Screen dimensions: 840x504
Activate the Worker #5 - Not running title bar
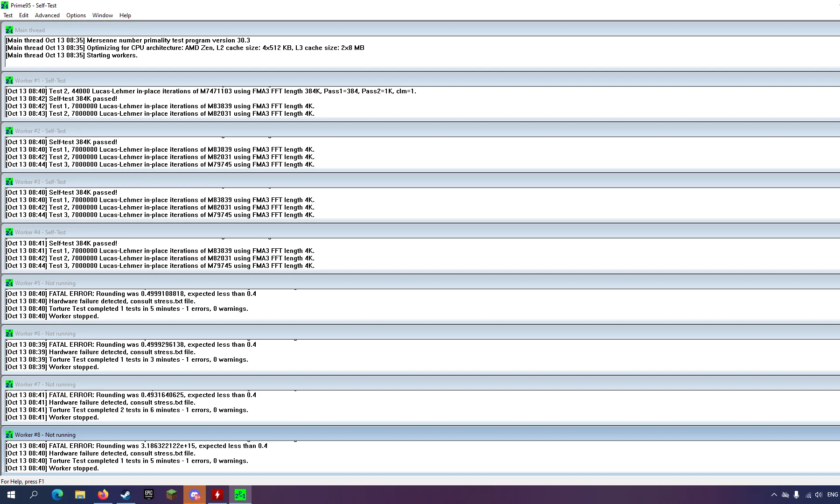(x=422, y=283)
